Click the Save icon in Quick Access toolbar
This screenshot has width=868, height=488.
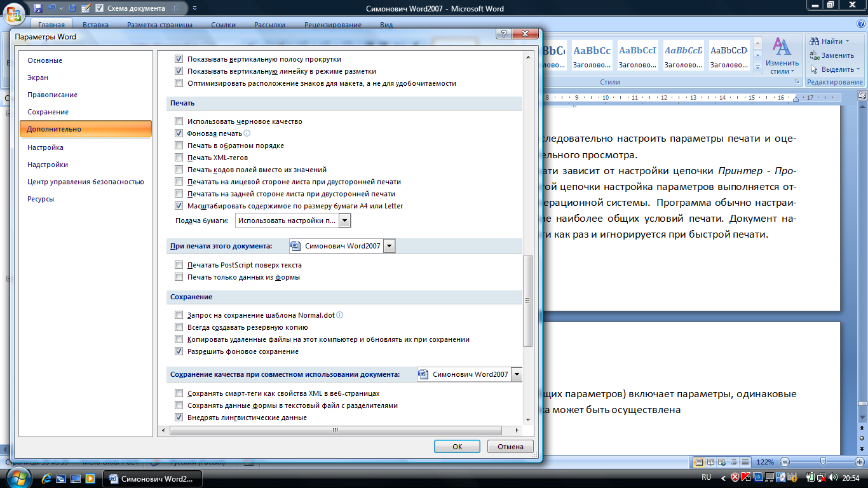(38, 8)
